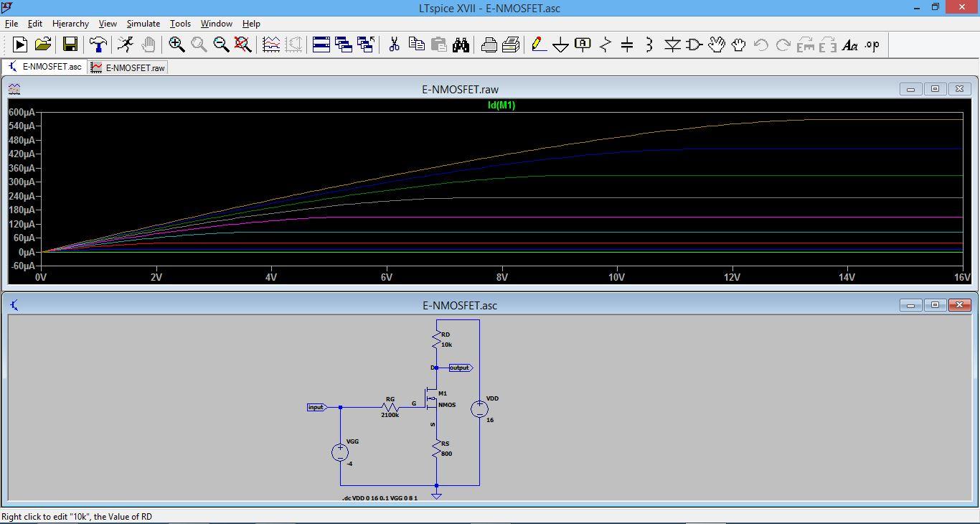The image size is (980, 524).
Task: Place a ground symbol
Action: [x=560, y=45]
